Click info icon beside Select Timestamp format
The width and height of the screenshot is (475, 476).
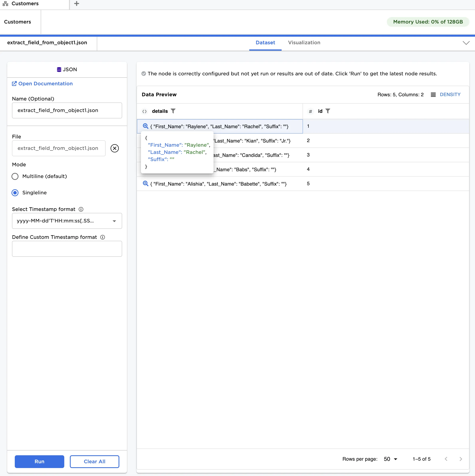[x=81, y=209]
